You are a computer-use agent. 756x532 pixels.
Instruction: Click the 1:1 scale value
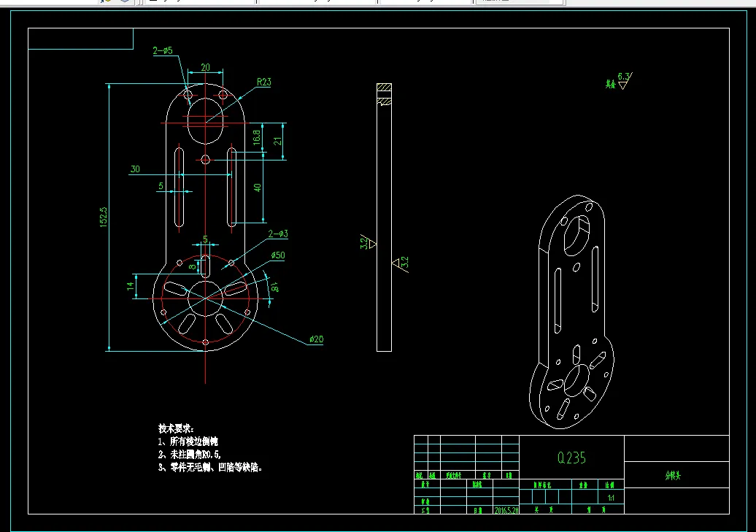point(611,498)
